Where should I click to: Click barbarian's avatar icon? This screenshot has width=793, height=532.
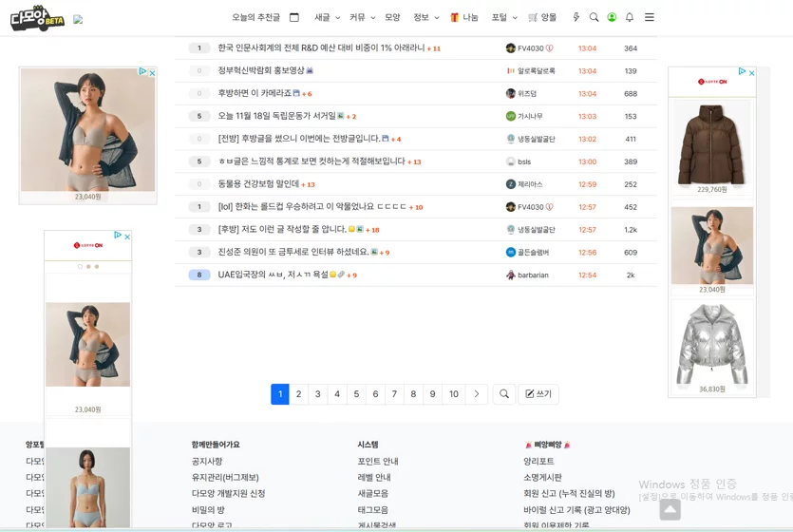[511, 275]
